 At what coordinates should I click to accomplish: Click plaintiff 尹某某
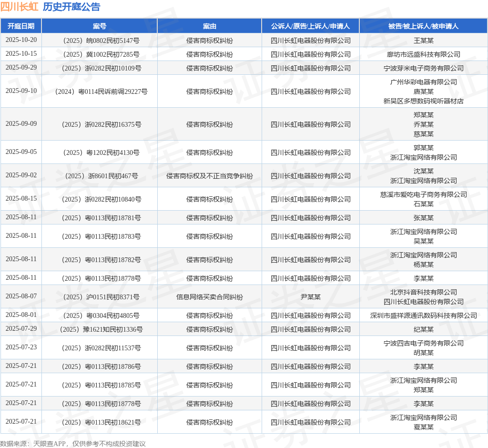click(311, 297)
